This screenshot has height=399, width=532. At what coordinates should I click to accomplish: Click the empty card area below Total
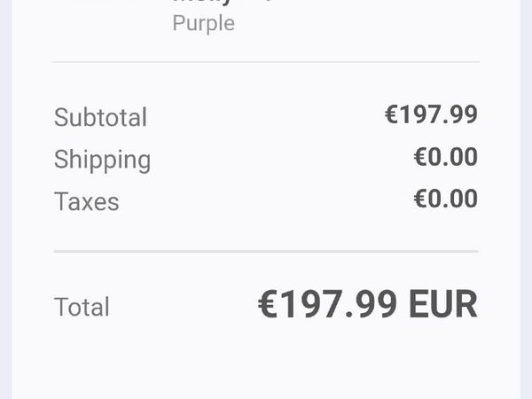point(266,364)
